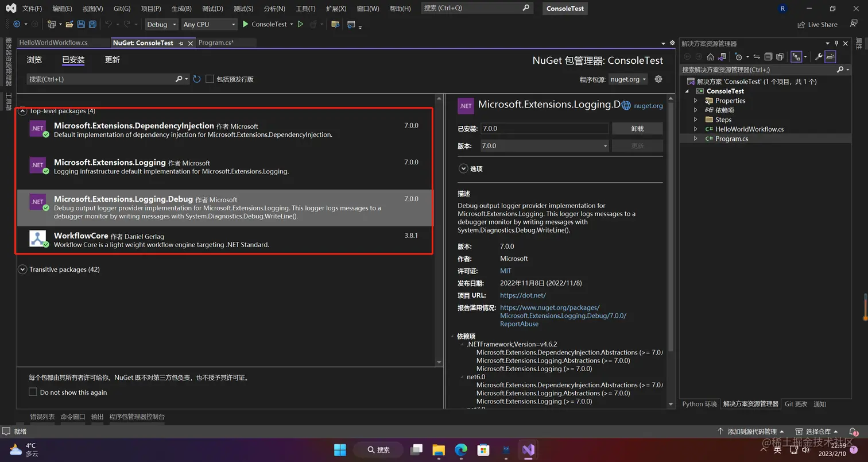The width and height of the screenshot is (868, 462).
Task: Collapse the Top-level packages group
Action: 22,111
